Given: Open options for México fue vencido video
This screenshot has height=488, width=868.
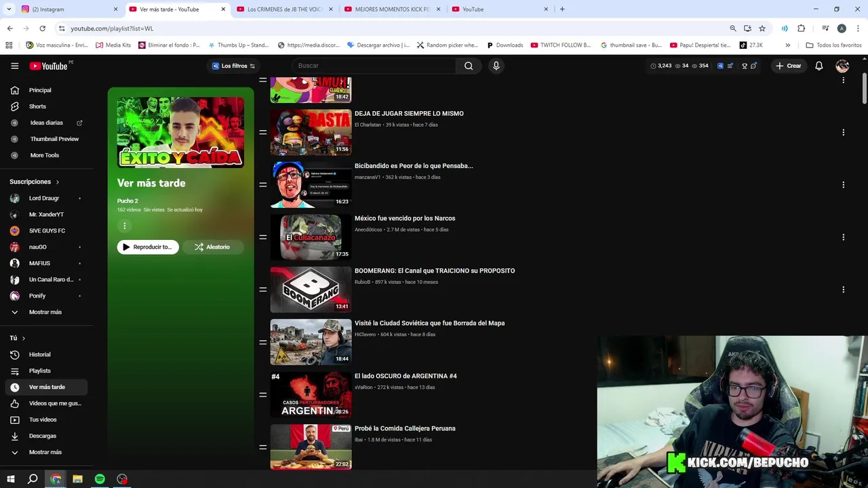Looking at the screenshot, I should [x=843, y=237].
